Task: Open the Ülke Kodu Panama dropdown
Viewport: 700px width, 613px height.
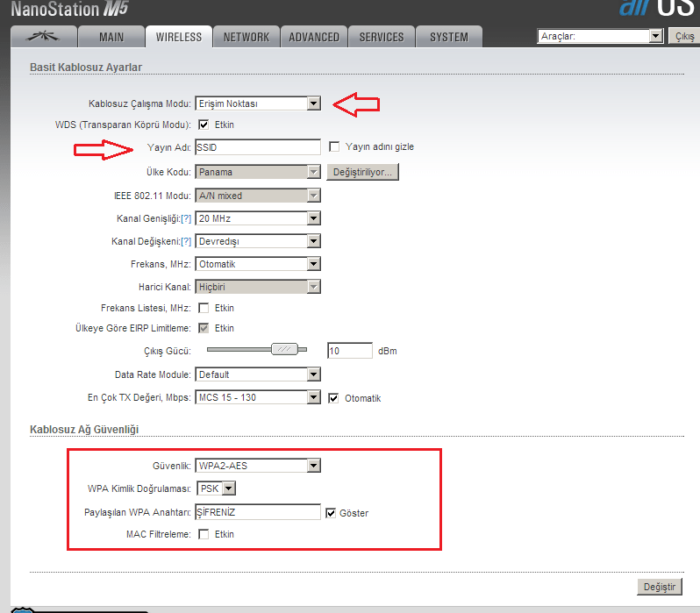Action: click(x=258, y=172)
